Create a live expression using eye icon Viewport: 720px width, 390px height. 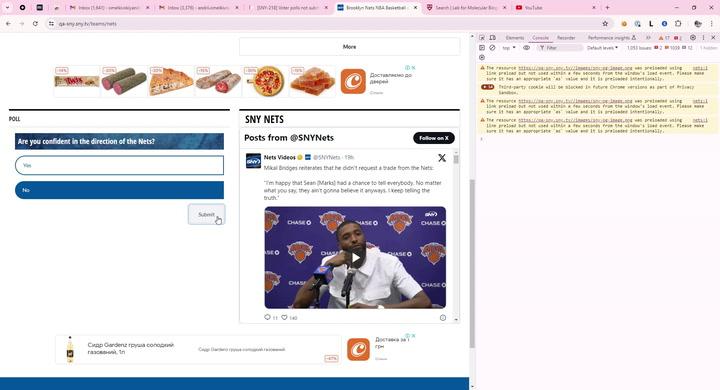coord(526,48)
